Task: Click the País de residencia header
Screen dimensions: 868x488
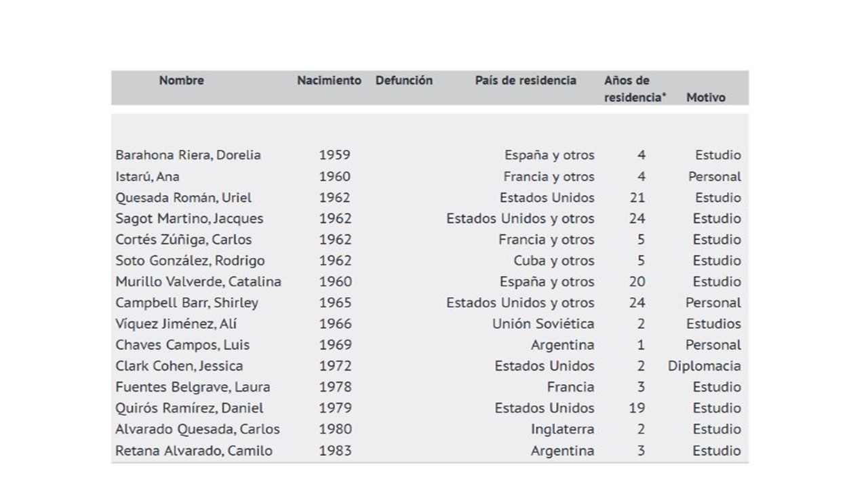Action: (x=526, y=80)
